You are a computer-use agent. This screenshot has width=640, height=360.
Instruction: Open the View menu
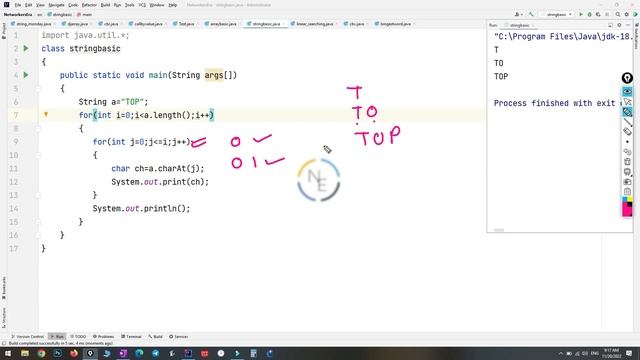[x=40, y=5]
